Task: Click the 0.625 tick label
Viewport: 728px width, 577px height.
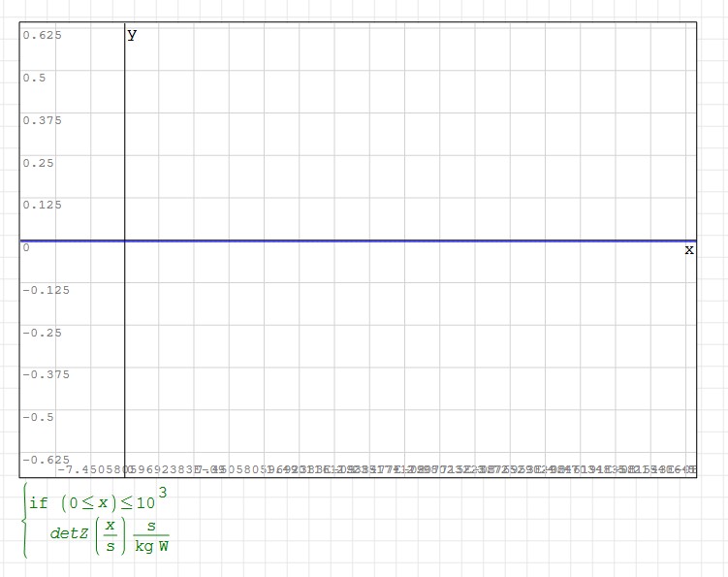Action: pos(42,36)
